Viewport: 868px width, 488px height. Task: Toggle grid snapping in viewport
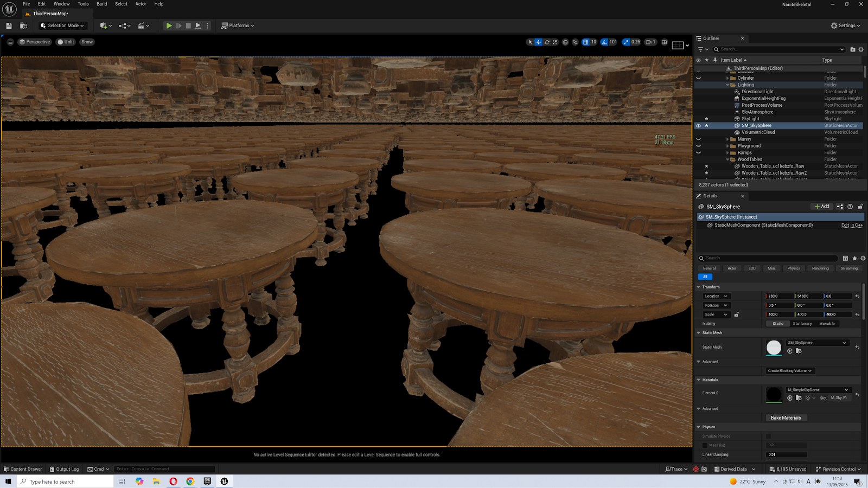click(x=585, y=42)
